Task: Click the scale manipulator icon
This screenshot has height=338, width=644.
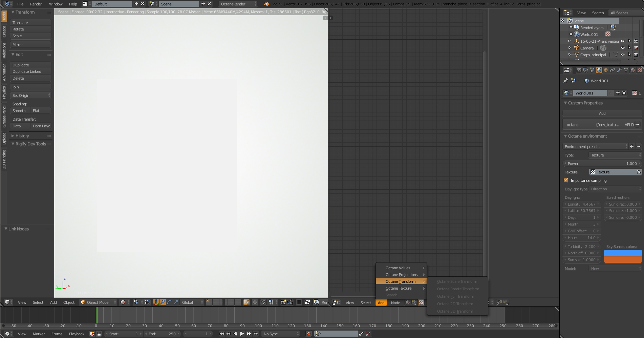Action: click(x=176, y=302)
